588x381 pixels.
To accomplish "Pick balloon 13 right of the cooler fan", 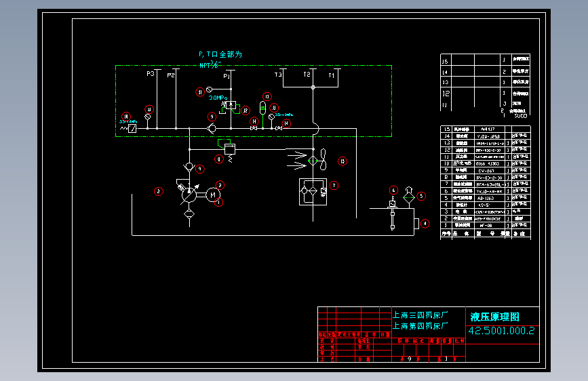I will (x=342, y=161).
